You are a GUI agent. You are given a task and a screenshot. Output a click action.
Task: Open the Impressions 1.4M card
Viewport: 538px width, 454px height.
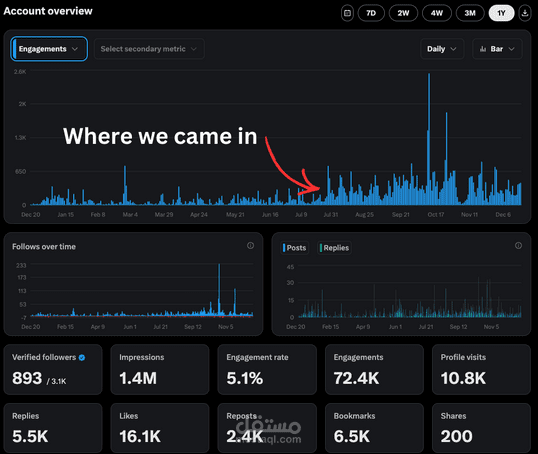160,369
